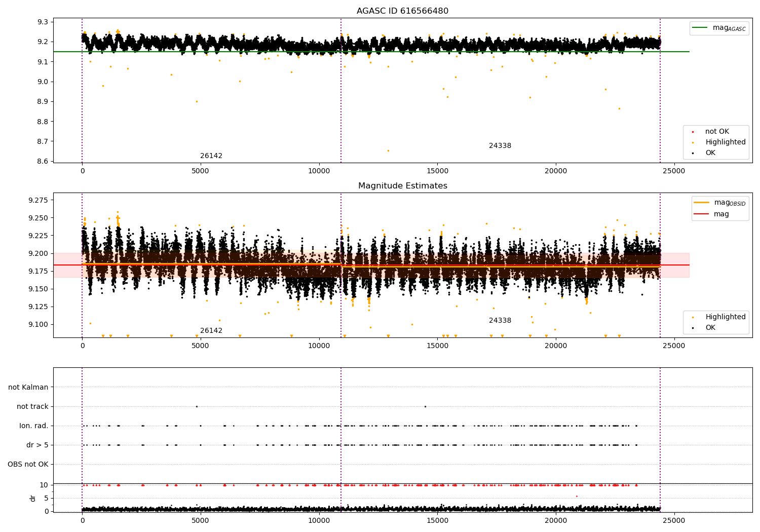Screen dimensions: 760x532
Task: Click the 'dr > 5' y-axis label
Action: 37,445
